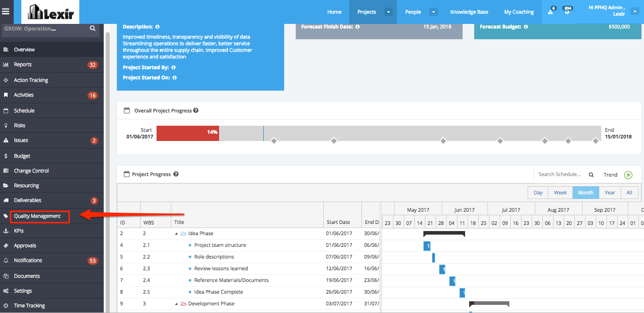This screenshot has height=313, width=644.
Task: Click the Search Schedule input field
Action: pos(561,175)
